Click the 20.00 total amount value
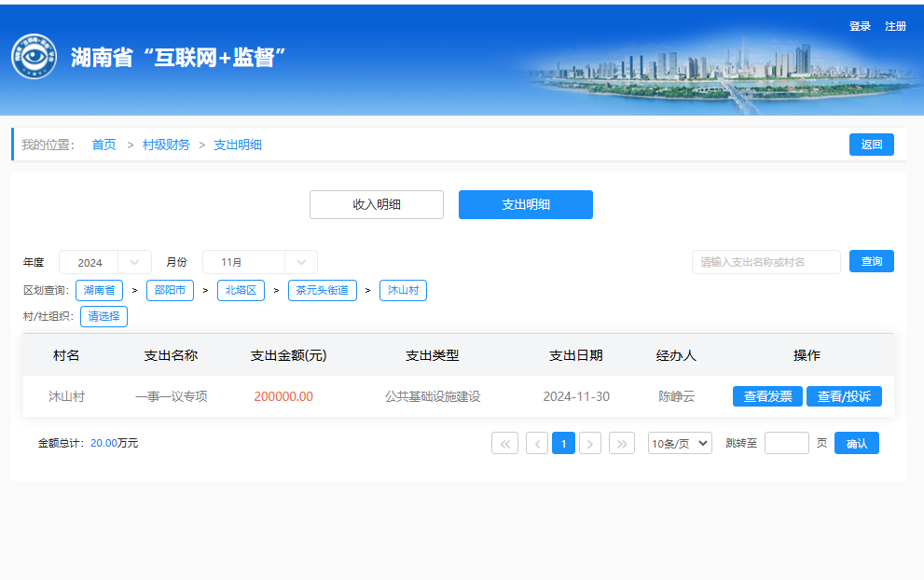The height and width of the screenshot is (580, 924). (103, 443)
